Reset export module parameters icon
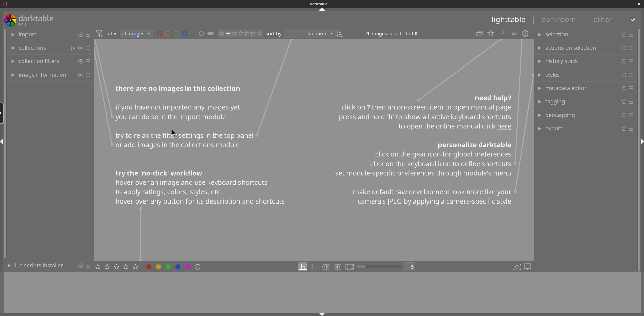Screen dimensions: 644x316 pyautogui.click(x=624, y=129)
